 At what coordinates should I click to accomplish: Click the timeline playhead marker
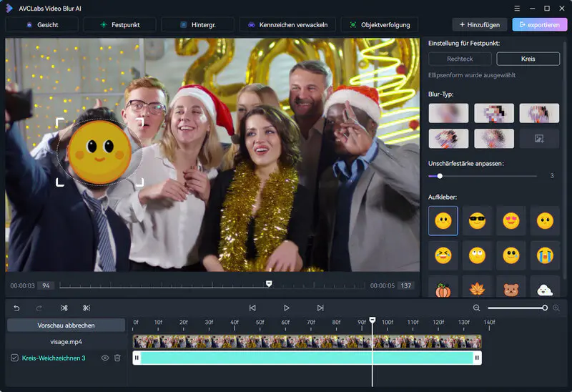pos(372,320)
